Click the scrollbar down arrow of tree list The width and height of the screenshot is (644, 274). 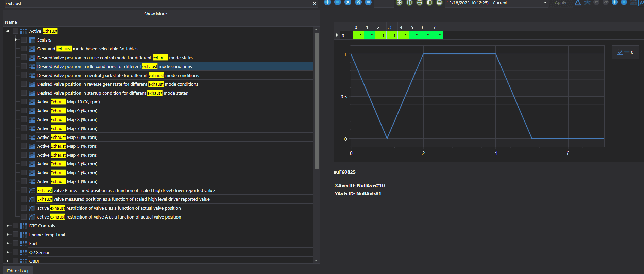pos(316,260)
